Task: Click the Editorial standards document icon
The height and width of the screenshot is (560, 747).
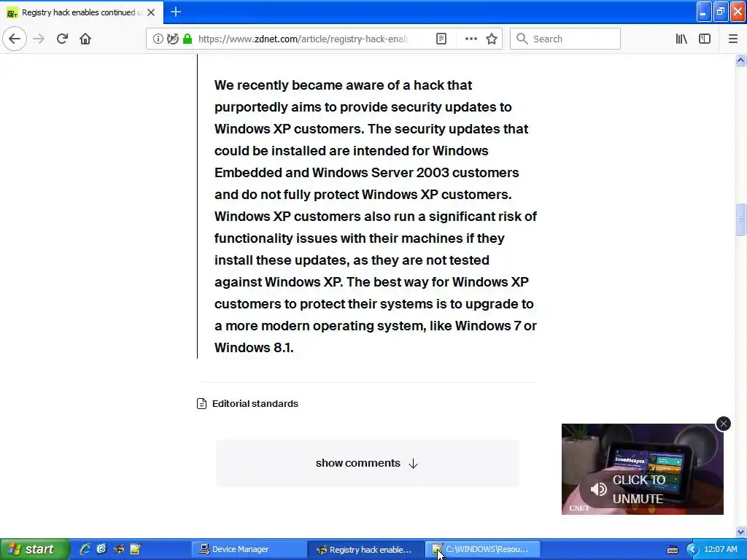Action: [x=201, y=404]
